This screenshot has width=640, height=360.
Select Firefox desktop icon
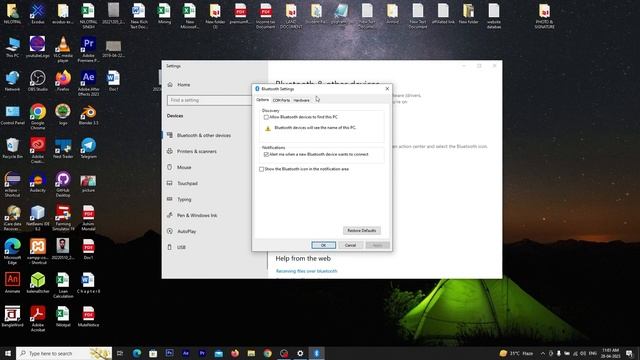63,80
